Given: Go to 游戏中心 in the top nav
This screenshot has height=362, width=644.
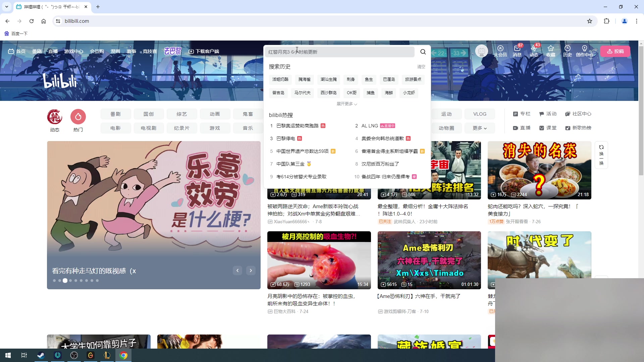Looking at the screenshot, I should coord(74,51).
